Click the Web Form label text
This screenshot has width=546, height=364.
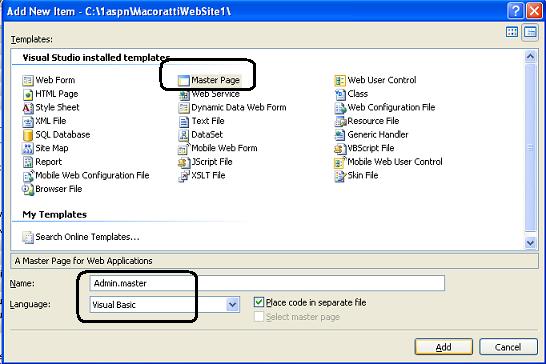click(x=55, y=80)
